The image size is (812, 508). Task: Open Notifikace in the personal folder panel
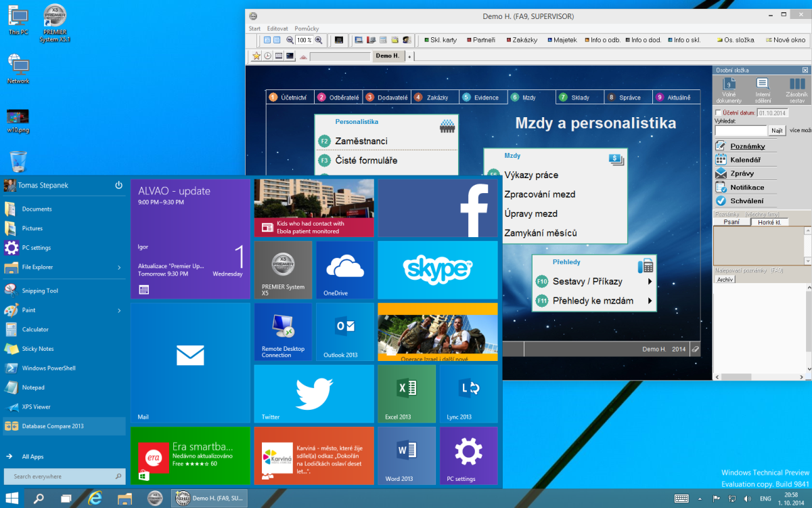[747, 187]
